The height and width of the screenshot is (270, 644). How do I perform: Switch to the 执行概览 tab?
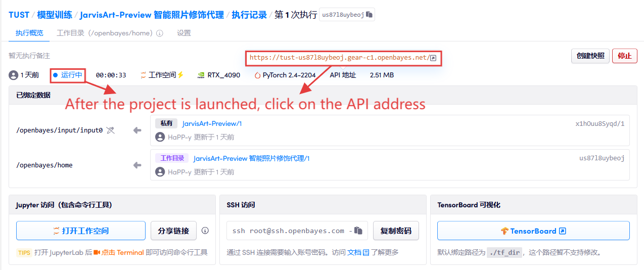pos(29,33)
